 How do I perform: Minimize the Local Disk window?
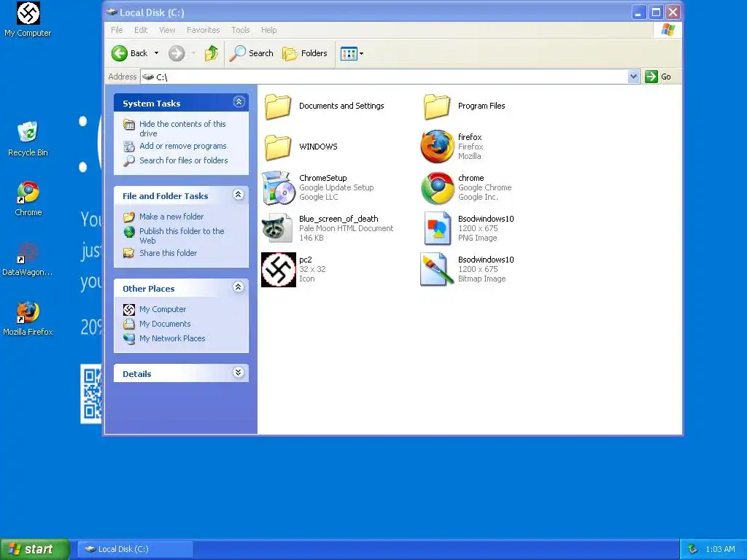pos(638,12)
